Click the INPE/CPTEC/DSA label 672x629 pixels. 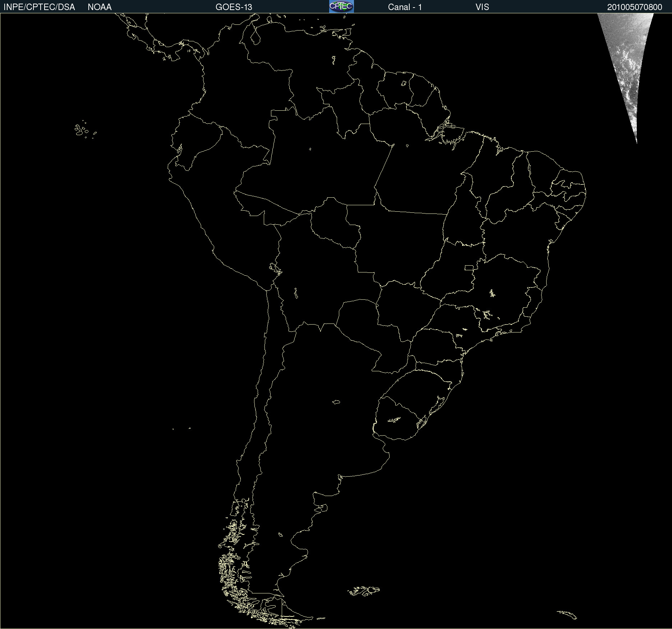[39, 7]
